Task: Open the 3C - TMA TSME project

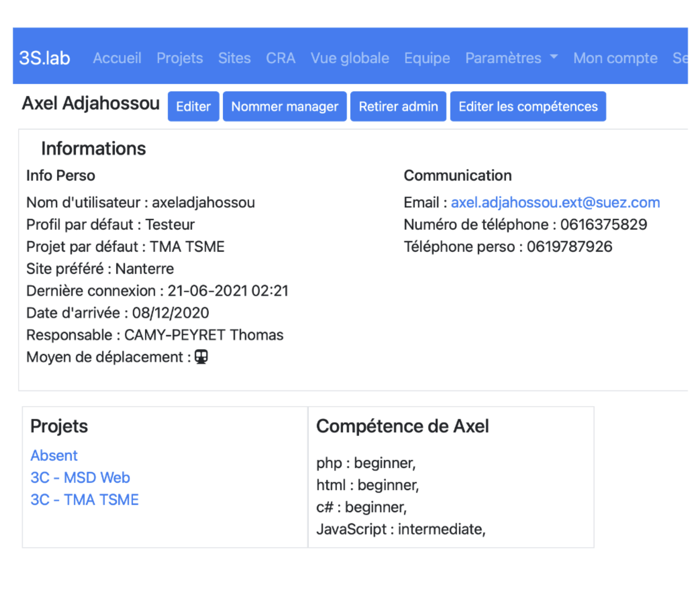Action: tap(85, 500)
